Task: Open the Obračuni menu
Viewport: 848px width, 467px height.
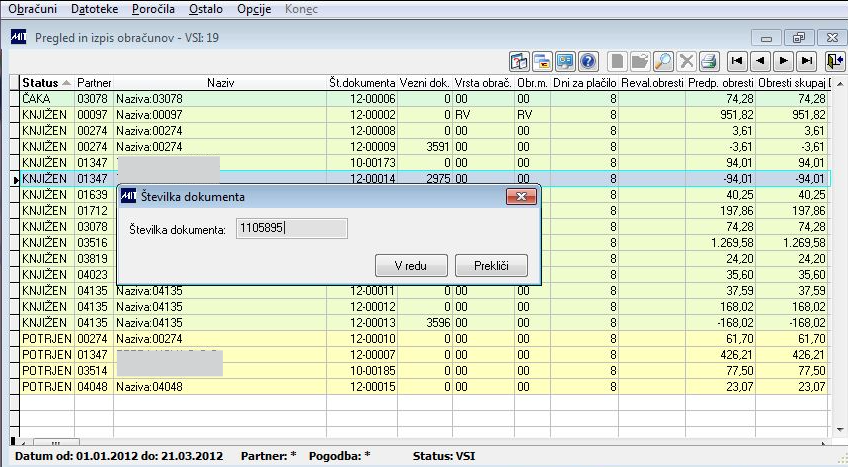Action: tap(31, 9)
